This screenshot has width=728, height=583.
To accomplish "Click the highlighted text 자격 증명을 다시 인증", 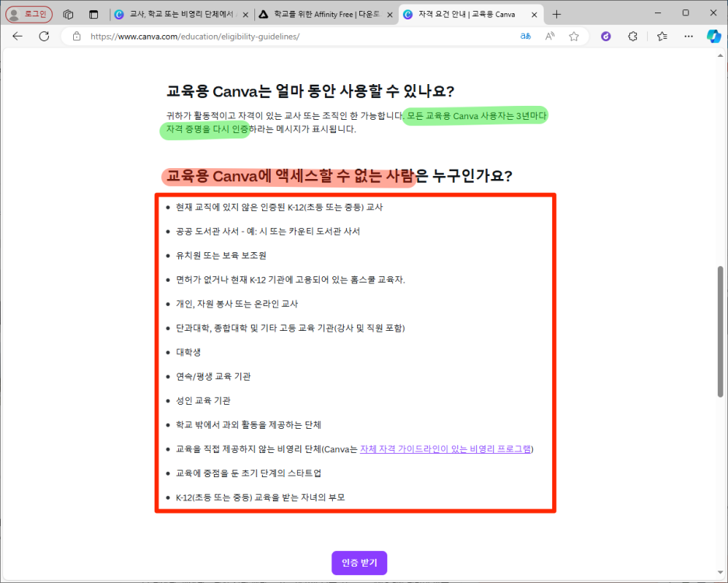I will click(x=207, y=129).
